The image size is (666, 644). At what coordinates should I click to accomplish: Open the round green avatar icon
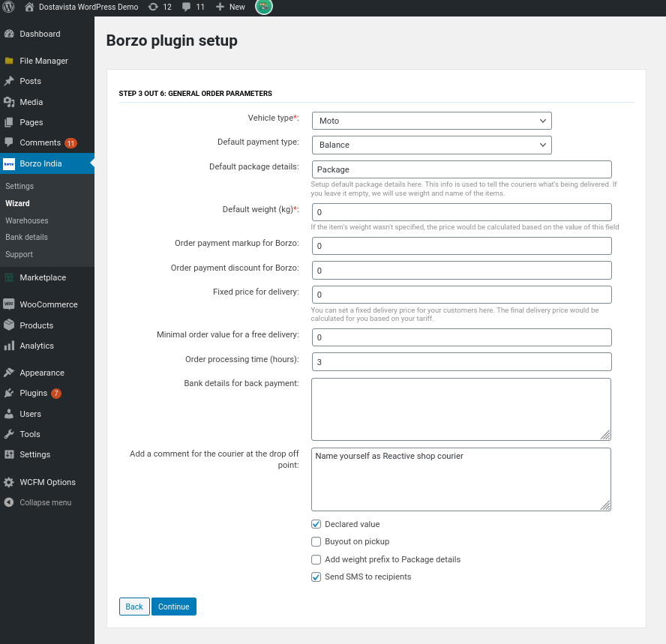pyautogui.click(x=264, y=6)
